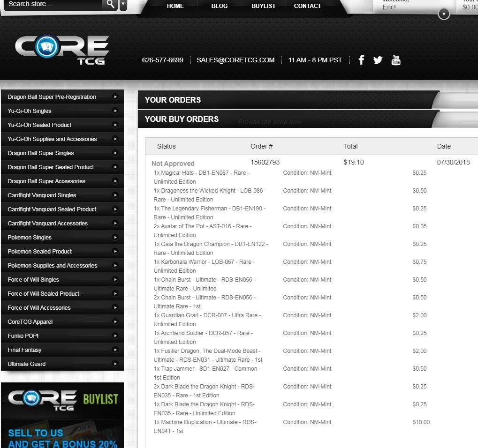Click the phone number 626-577-6699
Screen dimensions: 478x448
coord(162,60)
